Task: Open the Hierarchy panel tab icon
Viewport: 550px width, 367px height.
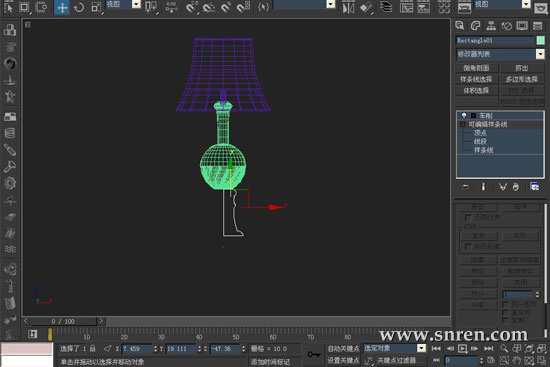Action: (491, 26)
